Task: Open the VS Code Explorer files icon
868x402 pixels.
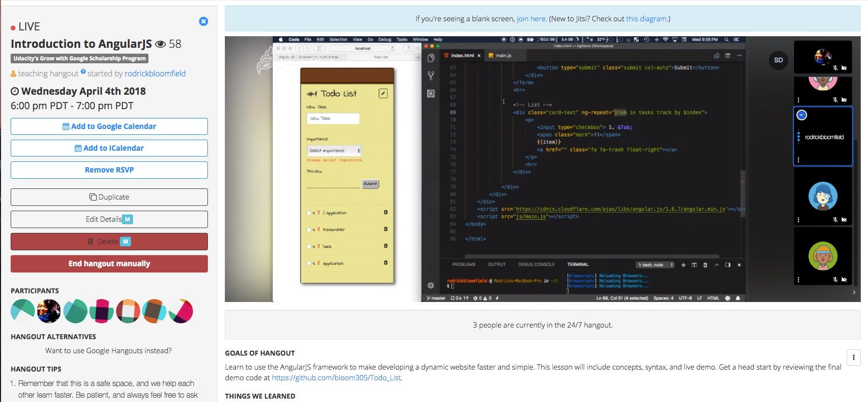Action: tap(430, 58)
